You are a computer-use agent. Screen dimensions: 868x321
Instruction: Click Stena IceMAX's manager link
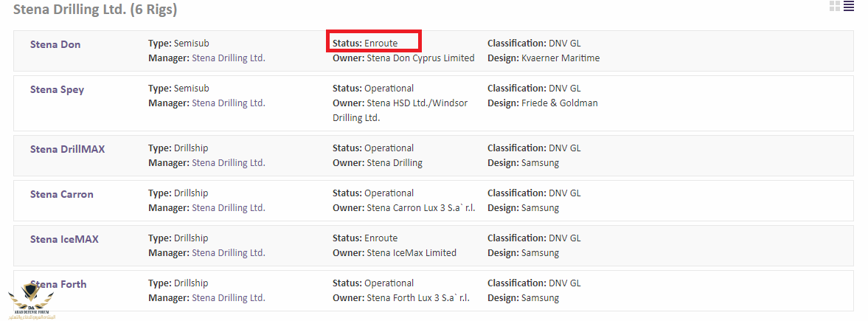point(229,253)
